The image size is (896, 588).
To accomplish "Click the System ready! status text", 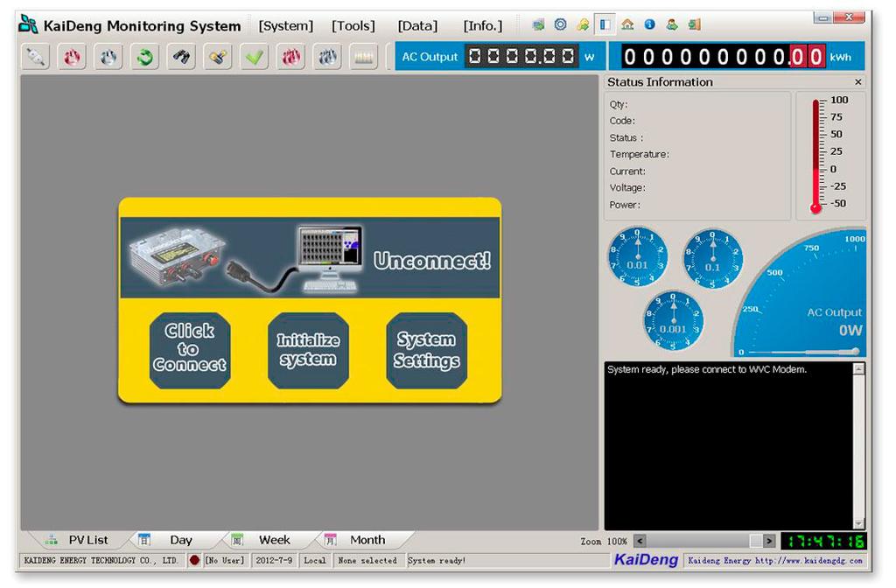I will [x=437, y=561].
